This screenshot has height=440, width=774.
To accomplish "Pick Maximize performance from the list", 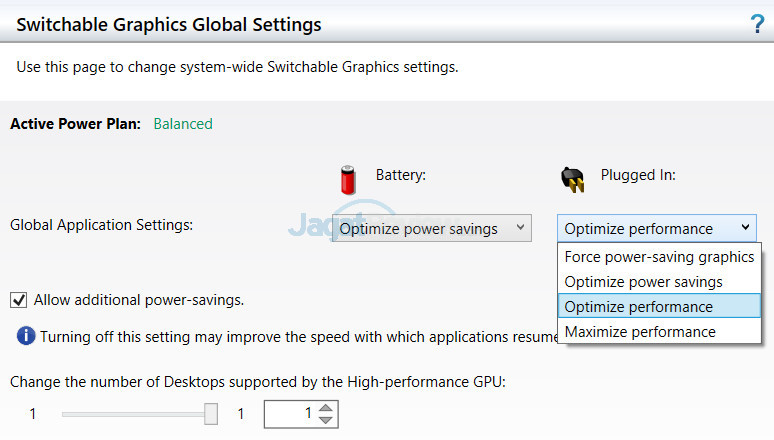I will pyautogui.click(x=640, y=332).
